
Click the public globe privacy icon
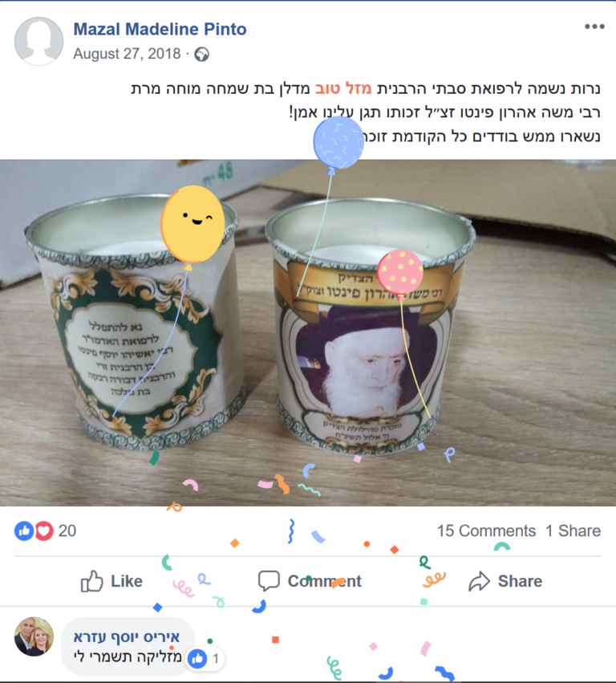click(201, 55)
